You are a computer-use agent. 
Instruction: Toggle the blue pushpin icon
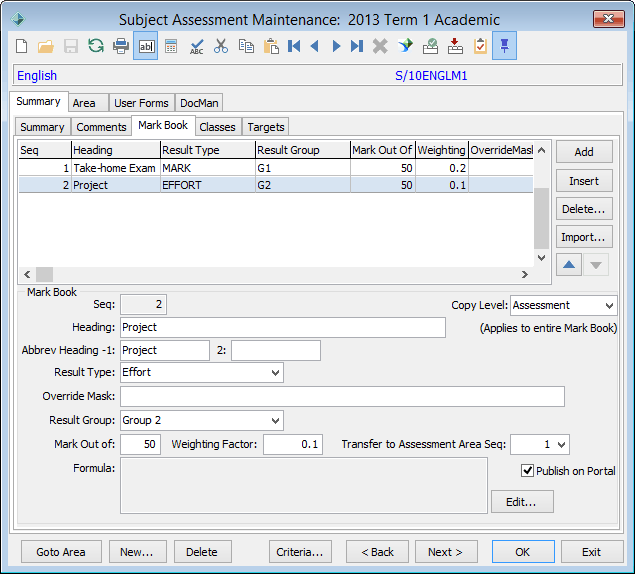(x=505, y=46)
